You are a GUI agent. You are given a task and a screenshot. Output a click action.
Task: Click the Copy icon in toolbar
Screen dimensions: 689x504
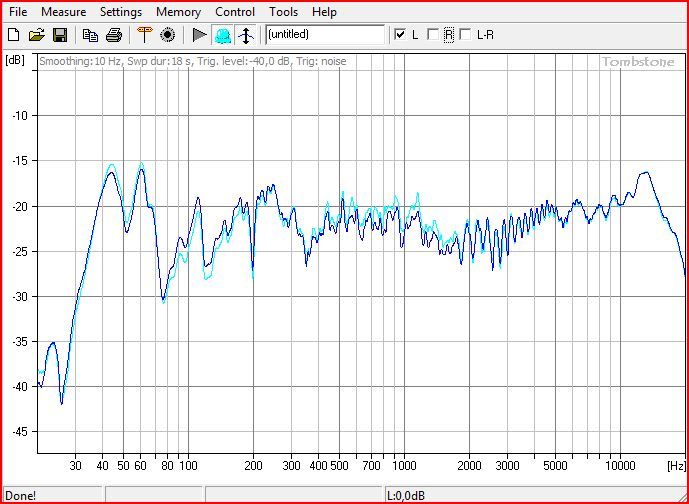pos(90,35)
